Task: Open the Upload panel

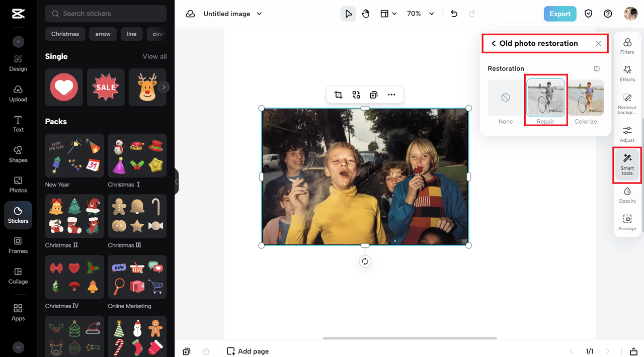Action: 18,94
